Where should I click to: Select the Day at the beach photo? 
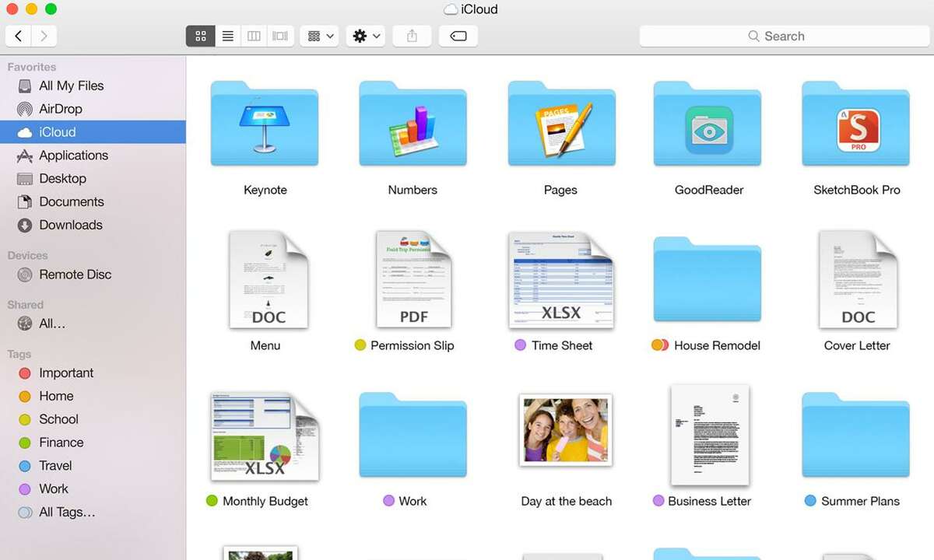[x=566, y=430]
